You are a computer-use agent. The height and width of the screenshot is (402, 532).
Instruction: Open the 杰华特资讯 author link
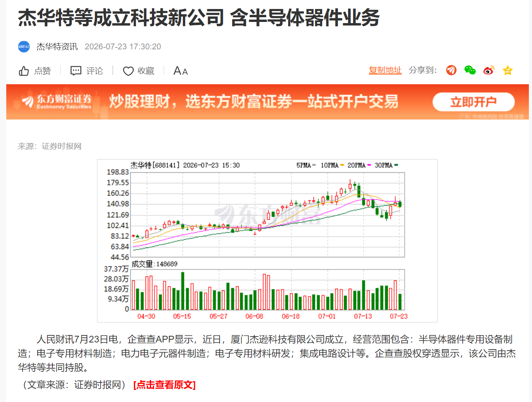coord(57,47)
